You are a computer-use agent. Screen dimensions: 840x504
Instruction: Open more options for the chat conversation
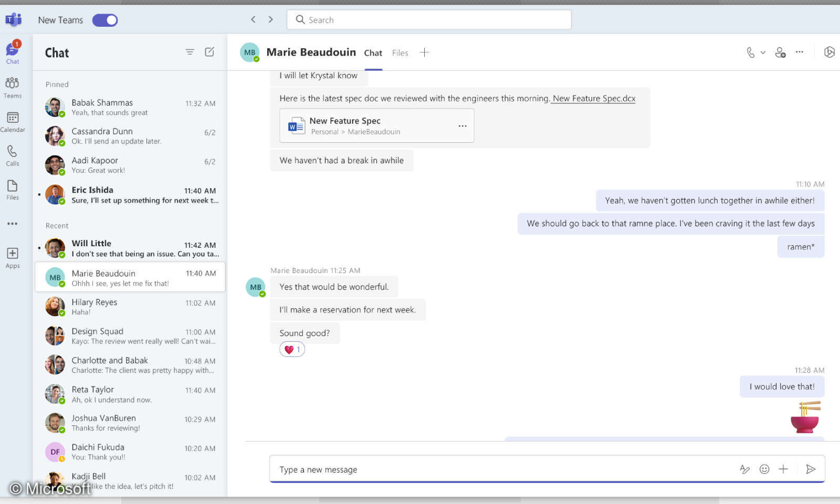(800, 52)
